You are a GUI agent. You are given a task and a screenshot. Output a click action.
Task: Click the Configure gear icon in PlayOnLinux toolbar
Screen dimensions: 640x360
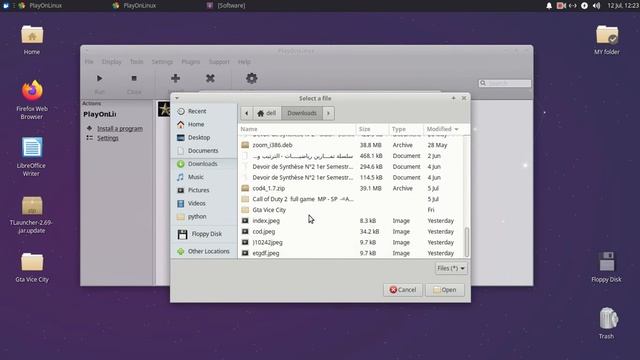click(251, 78)
